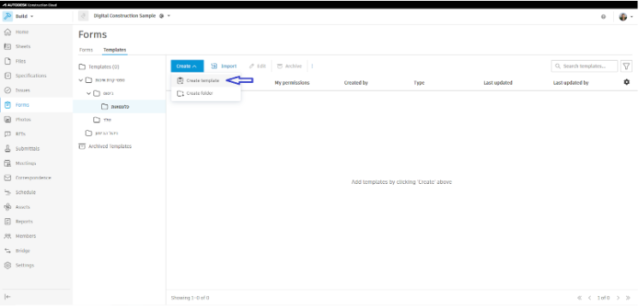Open the template filter funnel
This screenshot has height=308, width=644.
(626, 66)
